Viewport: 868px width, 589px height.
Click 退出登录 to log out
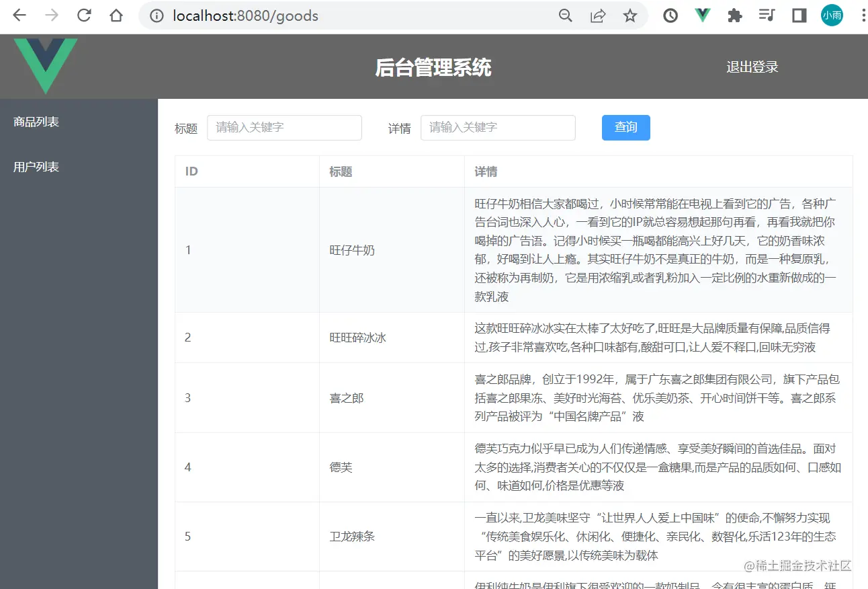(752, 67)
